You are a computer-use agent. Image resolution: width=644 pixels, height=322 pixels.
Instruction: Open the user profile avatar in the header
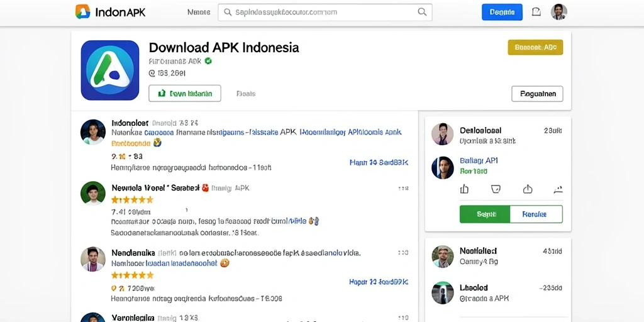click(x=558, y=12)
